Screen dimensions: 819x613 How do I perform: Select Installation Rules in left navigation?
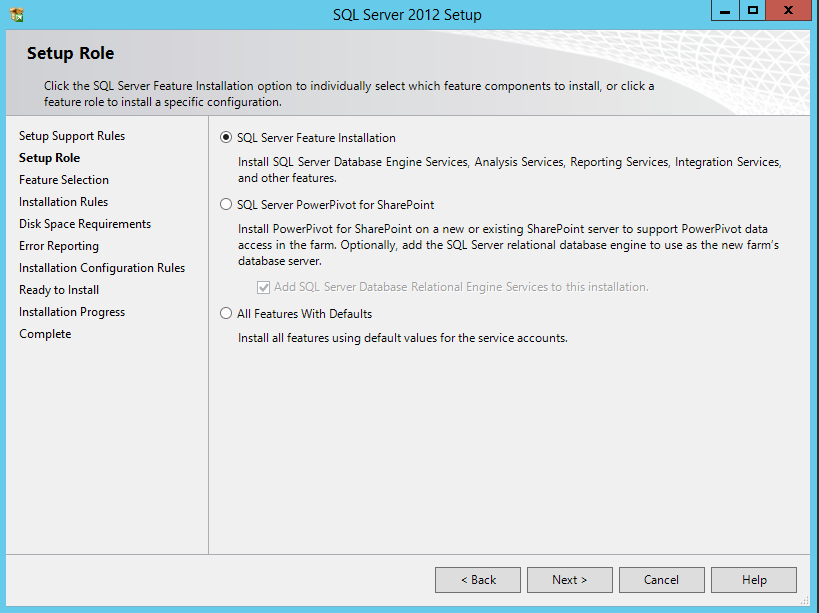pyautogui.click(x=63, y=202)
